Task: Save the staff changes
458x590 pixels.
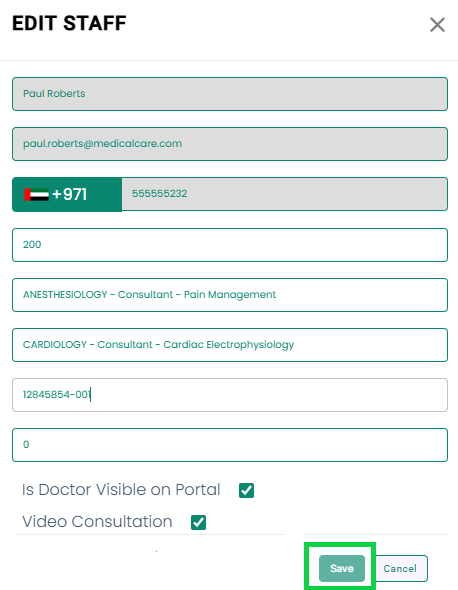Action: coord(342,568)
